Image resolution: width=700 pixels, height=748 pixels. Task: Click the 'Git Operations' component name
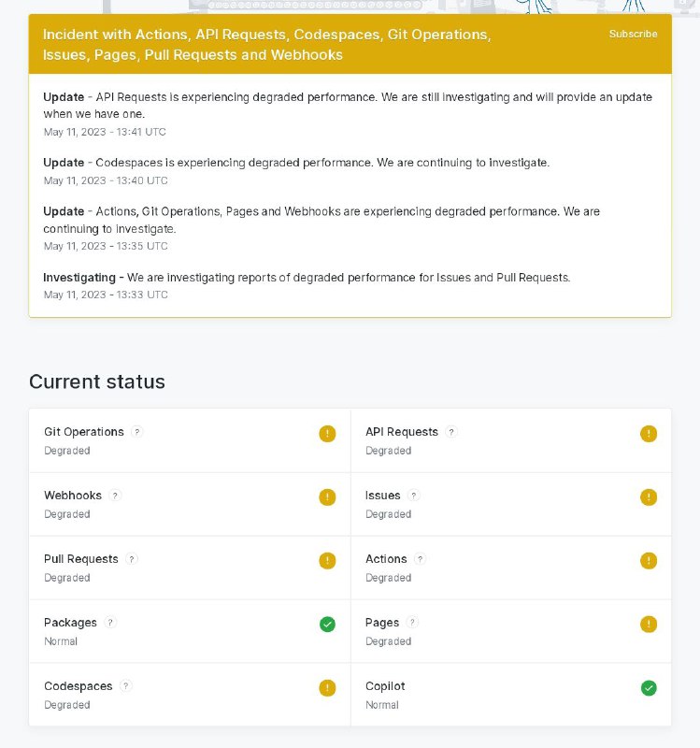tap(84, 432)
